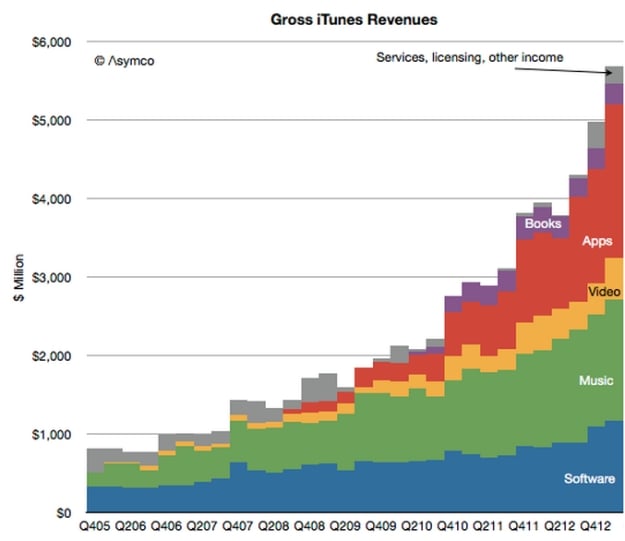The width and height of the screenshot is (625, 541).
Task: Select the Books label in the purple area
Action: pos(542,223)
